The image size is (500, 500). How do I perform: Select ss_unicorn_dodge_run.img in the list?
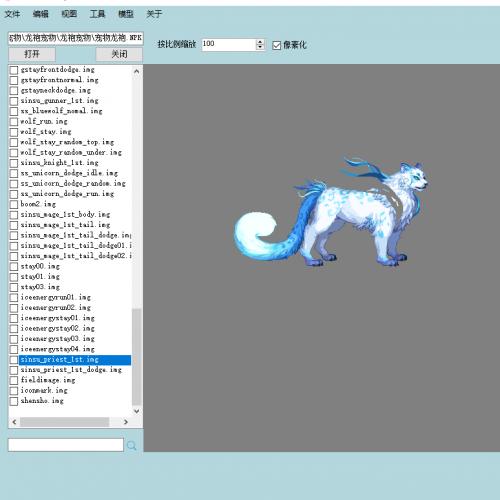pyautogui.click(x=67, y=194)
